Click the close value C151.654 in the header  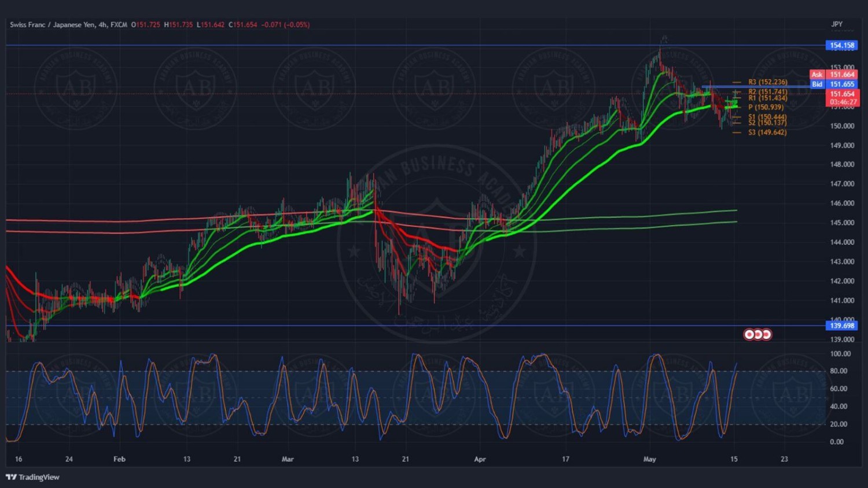243,25
